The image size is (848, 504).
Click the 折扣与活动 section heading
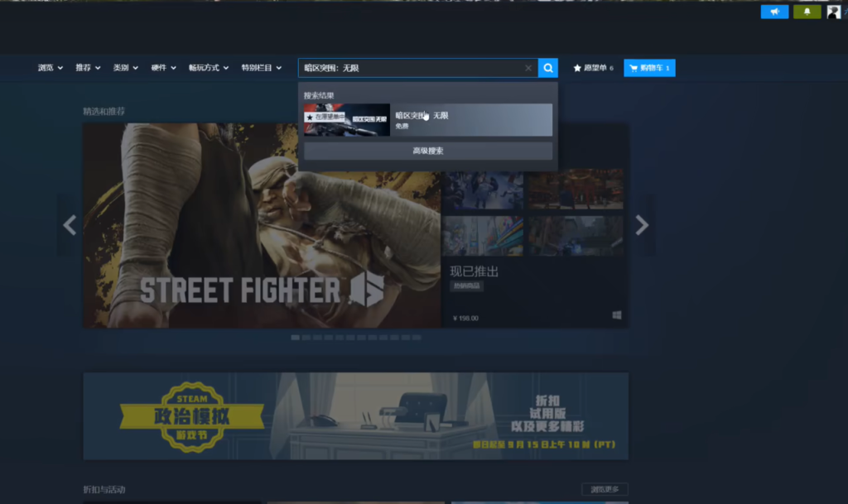104,489
